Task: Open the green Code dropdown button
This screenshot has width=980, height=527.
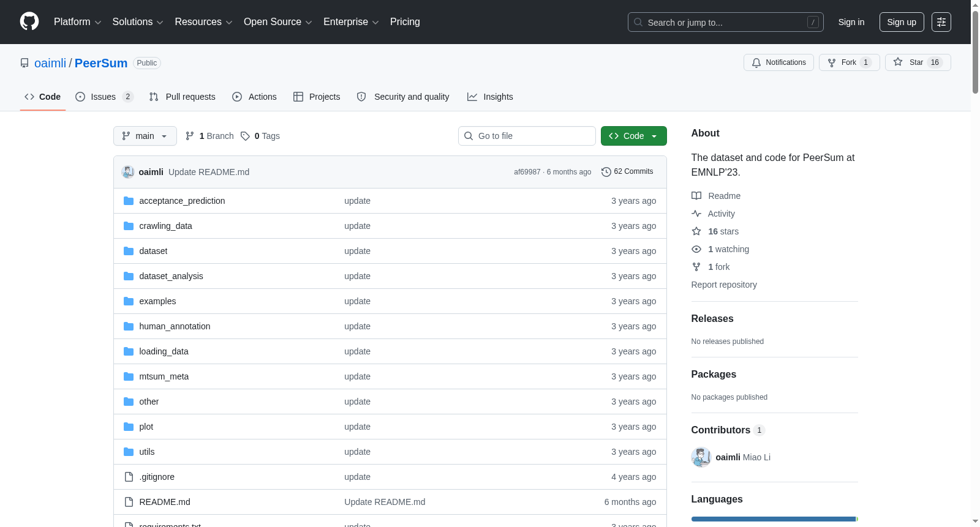Action: 634,136
